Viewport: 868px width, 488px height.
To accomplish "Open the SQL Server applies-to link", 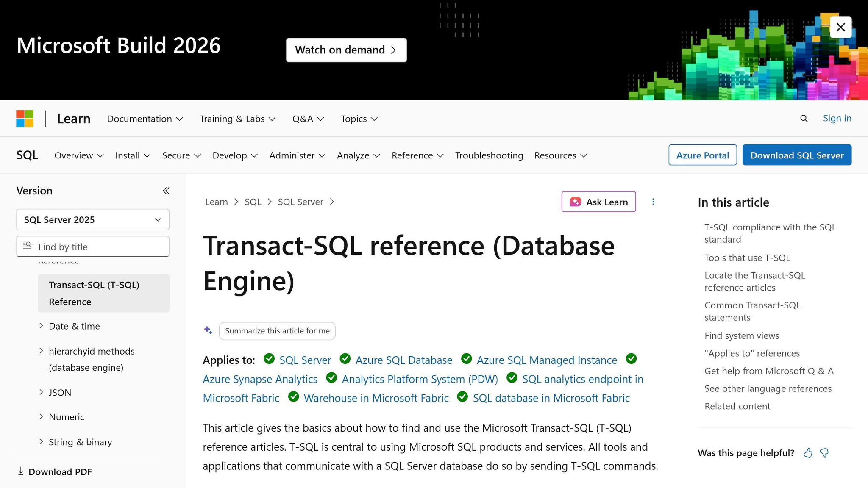I will 305,360.
